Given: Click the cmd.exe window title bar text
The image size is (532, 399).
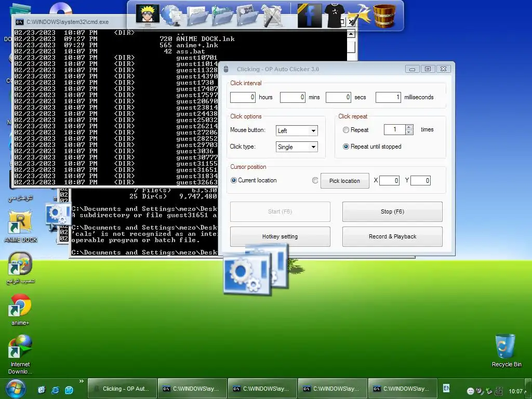Looking at the screenshot, I should pos(68,22).
